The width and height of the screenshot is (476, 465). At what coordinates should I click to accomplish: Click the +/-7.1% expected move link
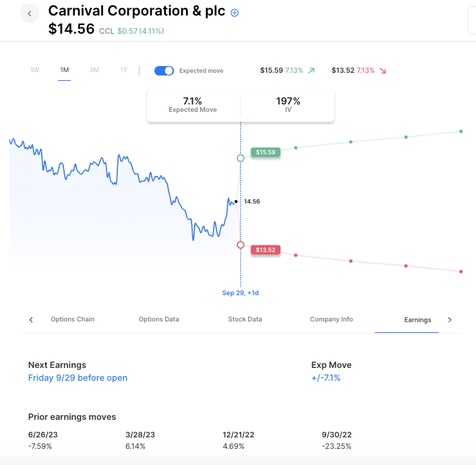[326, 378]
